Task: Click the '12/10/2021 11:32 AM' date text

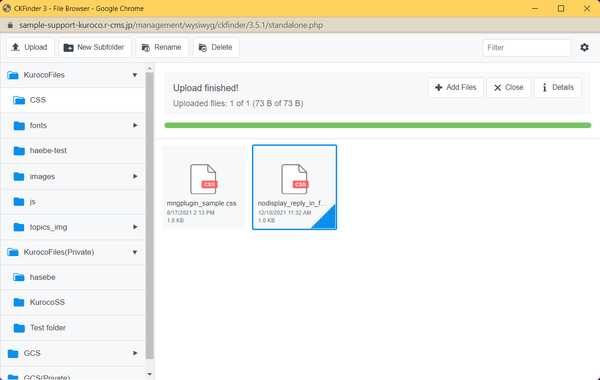Action: 284,213
